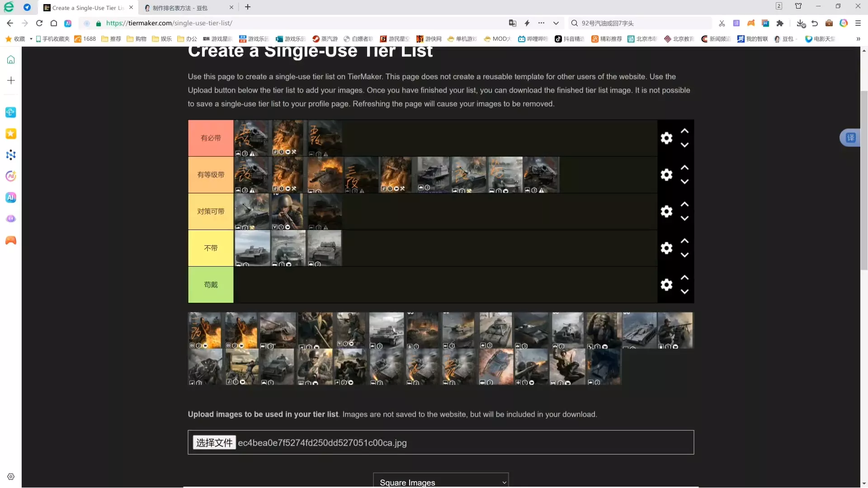Open settings gear for the 有必带 tier
The height and width of the screenshot is (488, 868).
coord(666,138)
